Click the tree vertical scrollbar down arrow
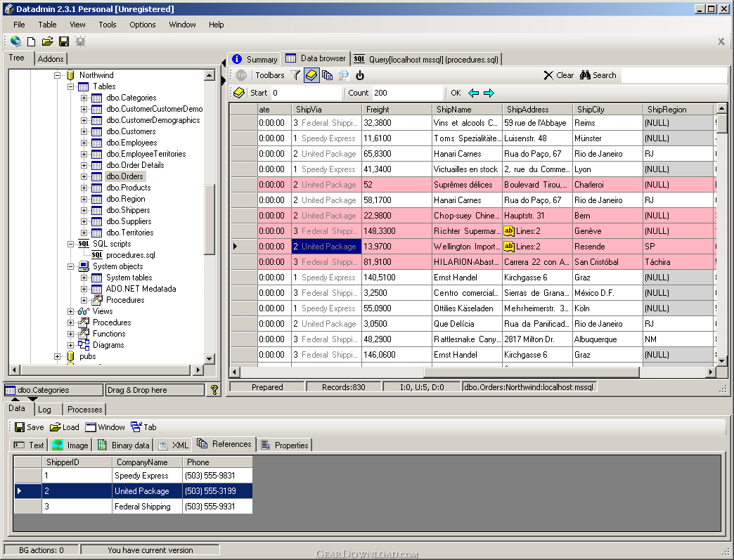Viewport: 734px width, 560px height. (210, 359)
